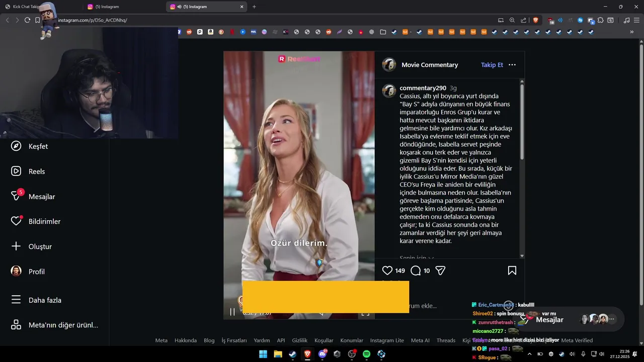Open Discord from the taskbar
This screenshot has height=362, width=644.
point(322,354)
